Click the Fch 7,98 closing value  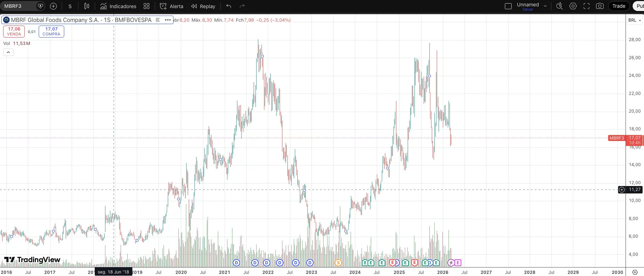pyautogui.click(x=245, y=20)
